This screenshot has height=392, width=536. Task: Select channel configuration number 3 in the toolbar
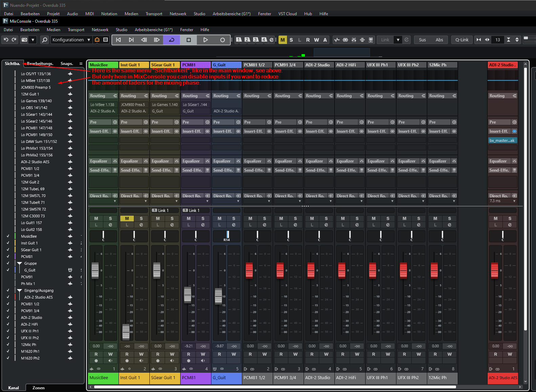[x=256, y=40]
